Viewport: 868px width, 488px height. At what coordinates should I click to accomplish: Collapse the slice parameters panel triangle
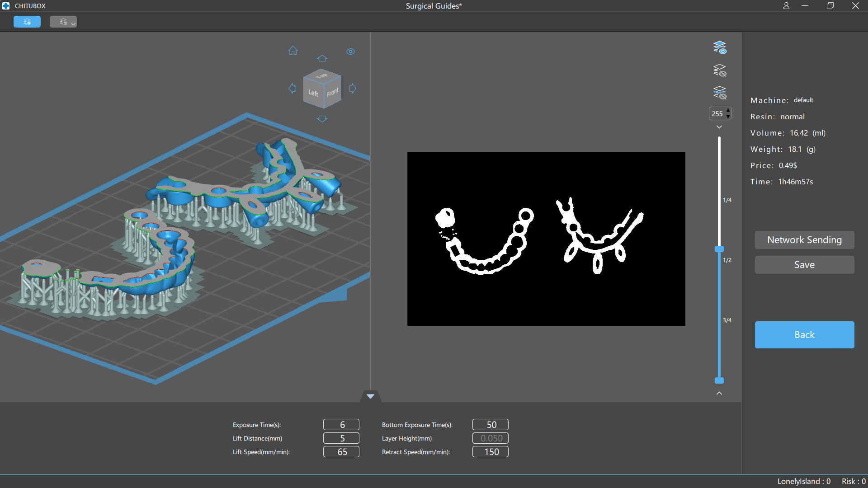(x=370, y=396)
